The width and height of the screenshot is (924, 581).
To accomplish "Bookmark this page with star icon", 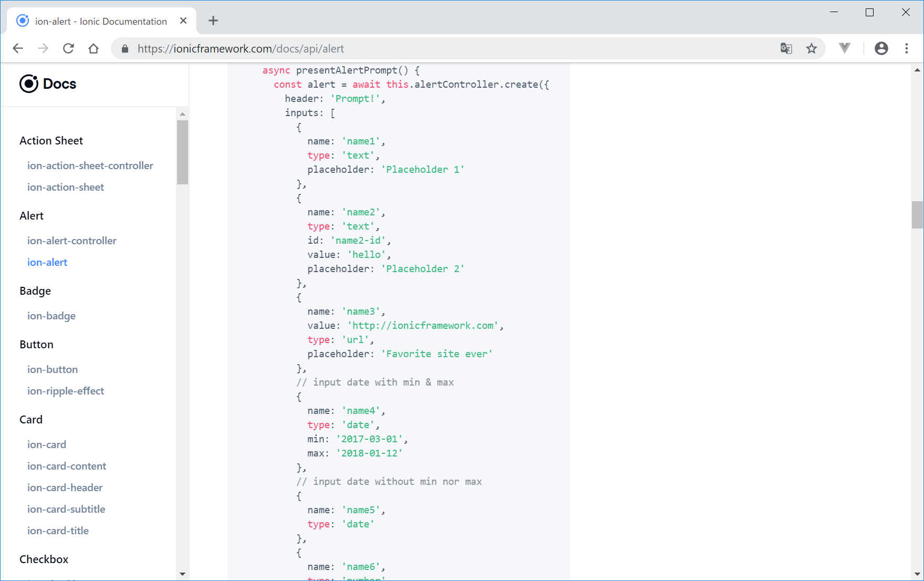I will click(x=812, y=48).
